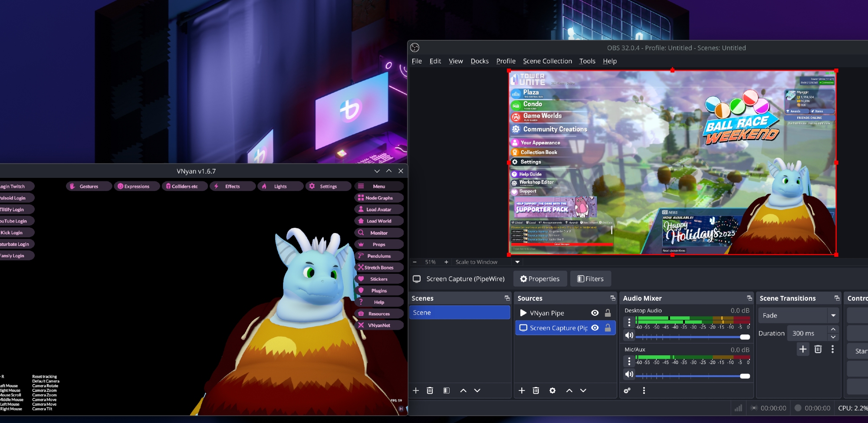Toggle Screen Capture source visibility
Image resolution: width=868 pixels, height=423 pixels.
595,328
